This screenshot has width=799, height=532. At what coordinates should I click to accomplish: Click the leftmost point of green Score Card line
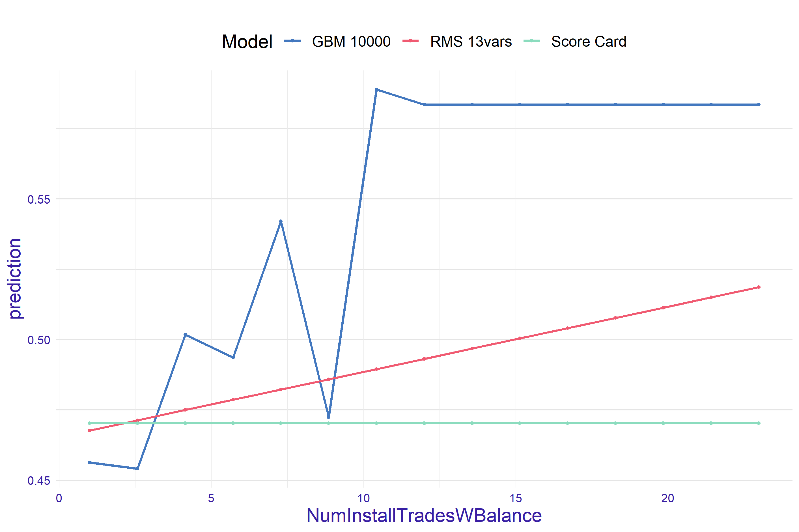[90, 423]
